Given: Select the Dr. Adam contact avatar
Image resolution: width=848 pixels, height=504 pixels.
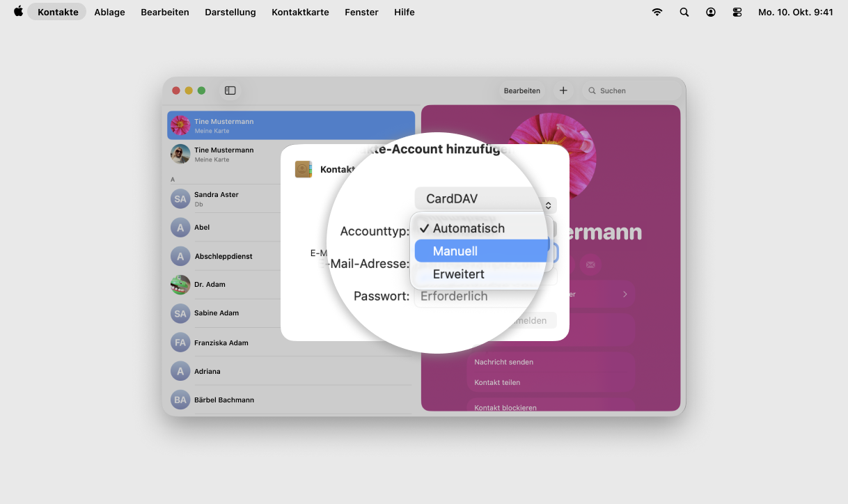Looking at the screenshot, I should [x=180, y=285].
